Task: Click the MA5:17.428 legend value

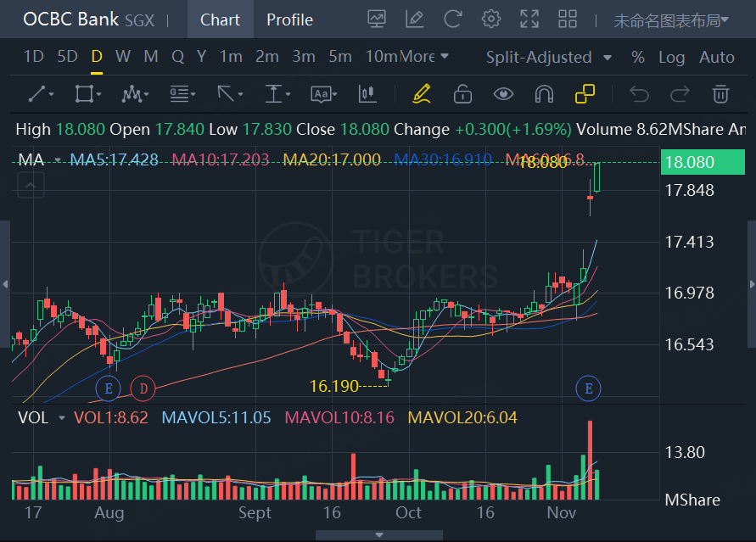Action: (115, 159)
